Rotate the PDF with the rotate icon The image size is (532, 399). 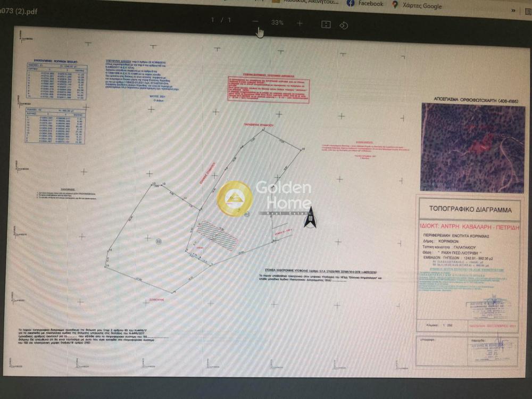[344, 25]
